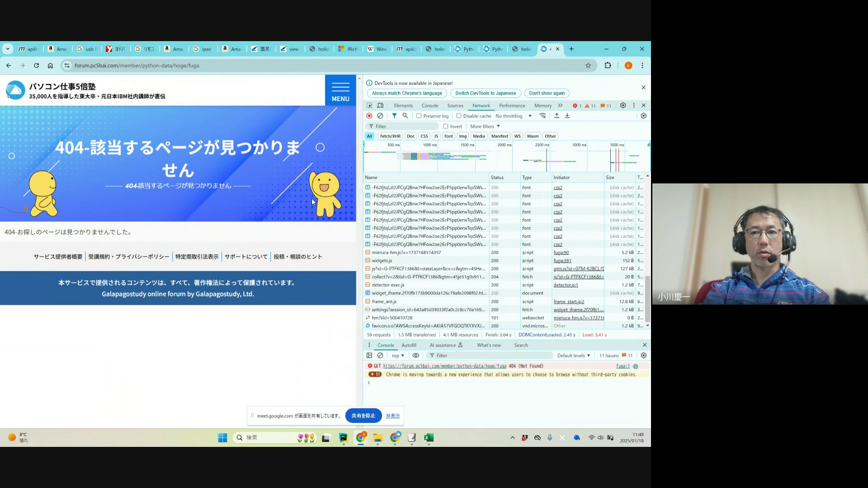
Task: Click Switch DevTools to Japanese button
Action: pyautogui.click(x=485, y=94)
